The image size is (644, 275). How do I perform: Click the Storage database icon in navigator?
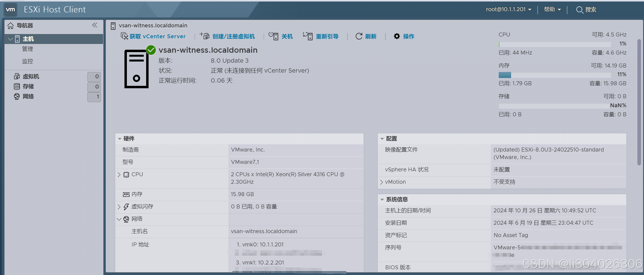pyautogui.click(x=17, y=86)
